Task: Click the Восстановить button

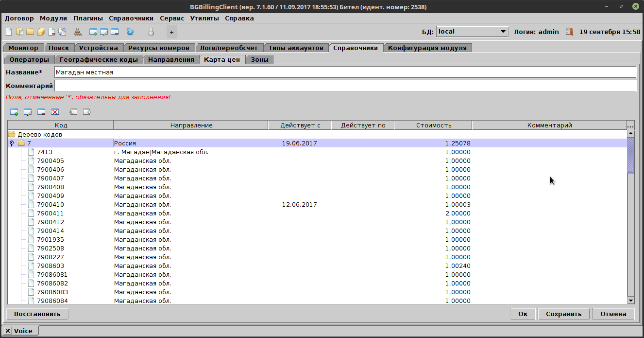Action: coord(36,314)
